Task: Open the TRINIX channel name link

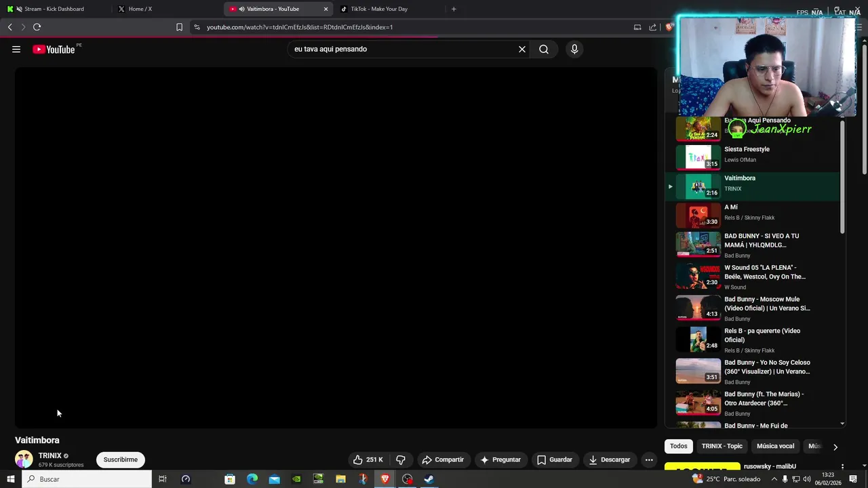Action: tap(50, 455)
